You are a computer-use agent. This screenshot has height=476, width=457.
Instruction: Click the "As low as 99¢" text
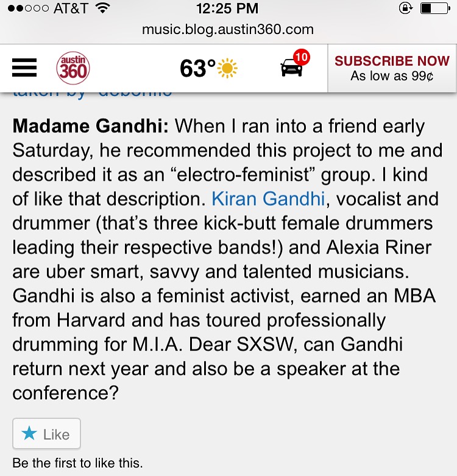[392, 77]
